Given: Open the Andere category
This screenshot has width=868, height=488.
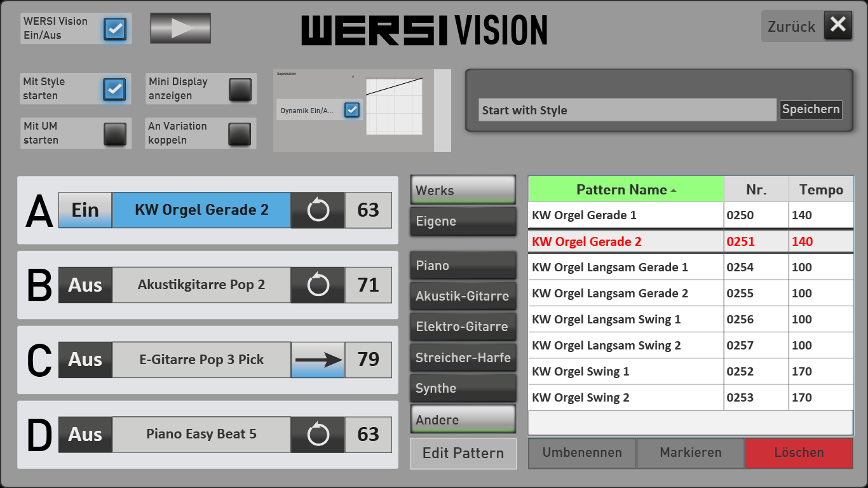Looking at the screenshot, I should click(x=463, y=419).
